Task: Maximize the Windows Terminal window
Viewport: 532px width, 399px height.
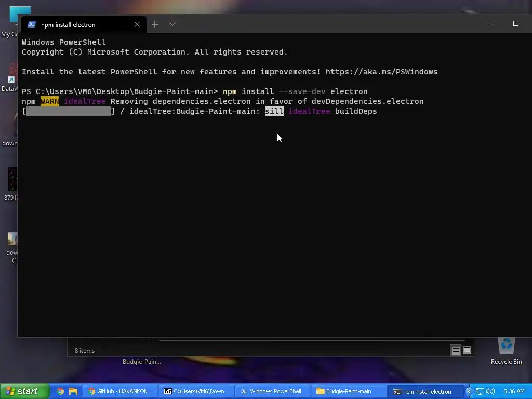Action: coord(516,23)
